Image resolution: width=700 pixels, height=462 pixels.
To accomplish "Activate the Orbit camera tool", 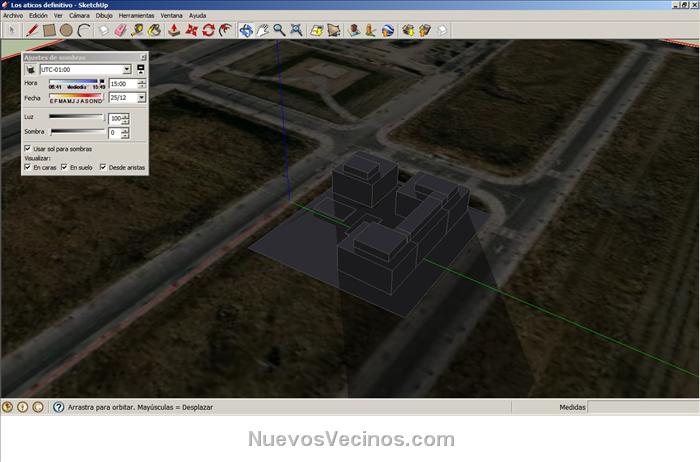I will tap(245, 30).
